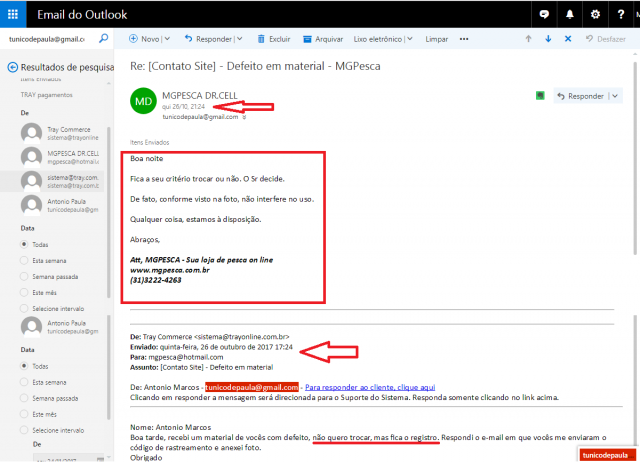
Task: Click Desfazer label in toolbar
Action: pos(611,39)
